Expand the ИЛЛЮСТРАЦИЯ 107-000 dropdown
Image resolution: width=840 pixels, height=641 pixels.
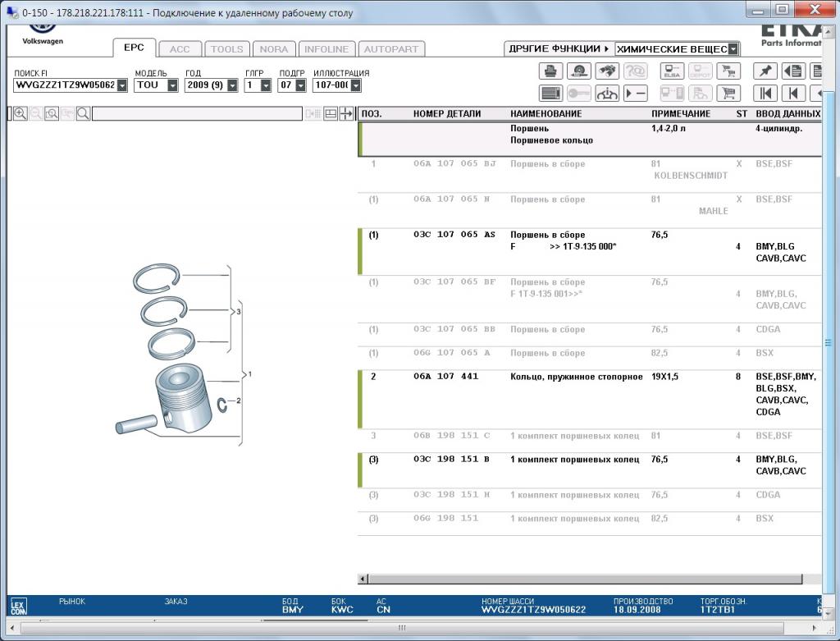(355, 85)
